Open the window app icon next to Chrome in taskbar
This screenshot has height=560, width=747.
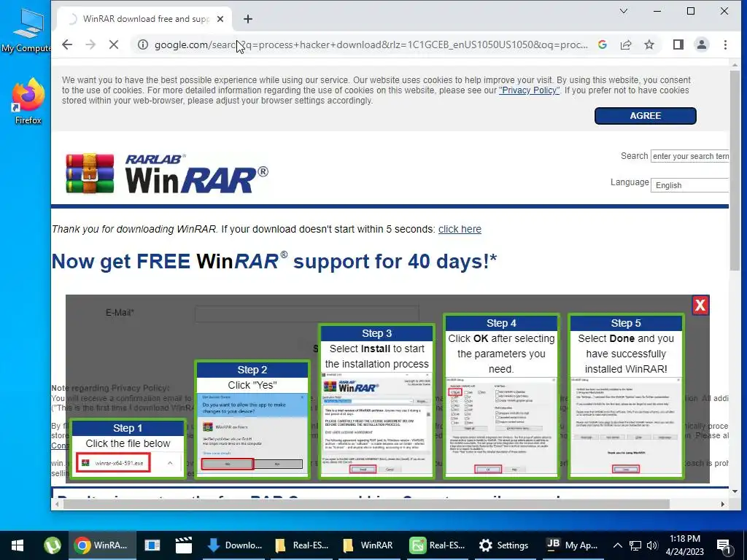(152, 545)
